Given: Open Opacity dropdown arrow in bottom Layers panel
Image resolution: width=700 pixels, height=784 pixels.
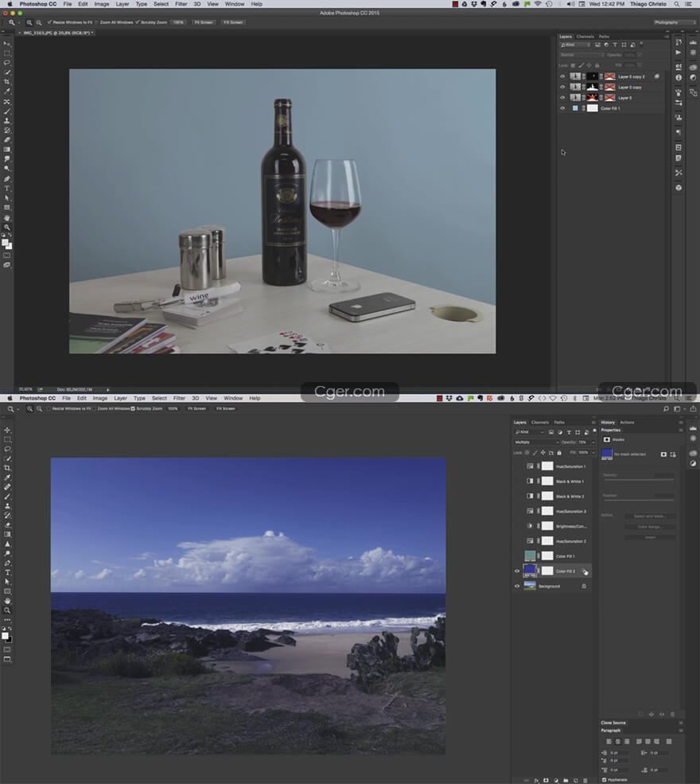Looking at the screenshot, I should pos(593,443).
